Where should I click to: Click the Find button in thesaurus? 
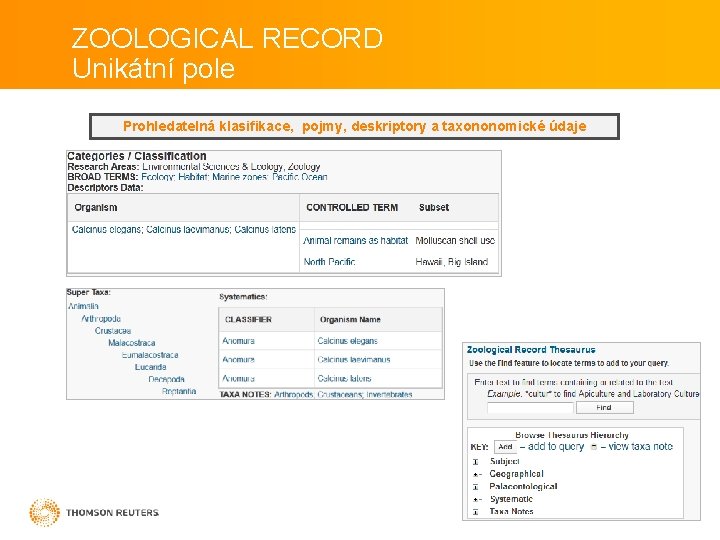[x=604, y=407]
